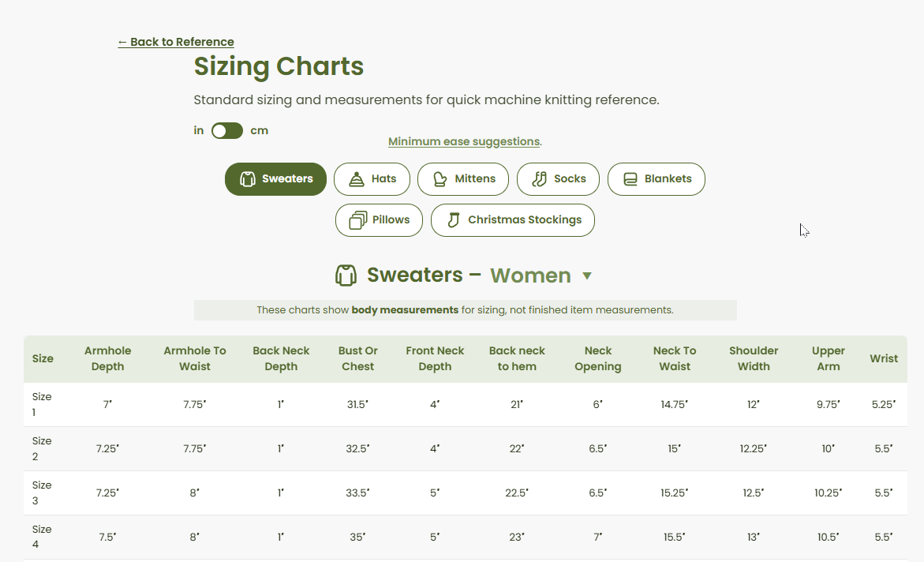Click the 32.5" bust value for Size 2
924x562 pixels.
(x=357, y=449)
